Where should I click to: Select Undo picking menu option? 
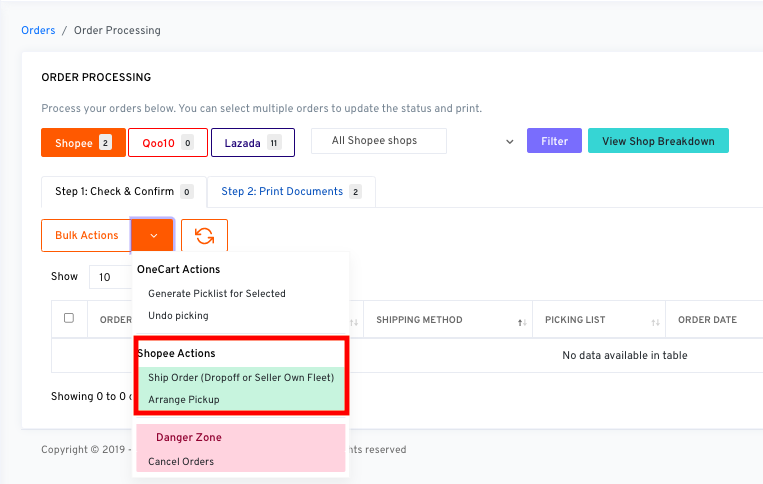(x=178, y=316)
